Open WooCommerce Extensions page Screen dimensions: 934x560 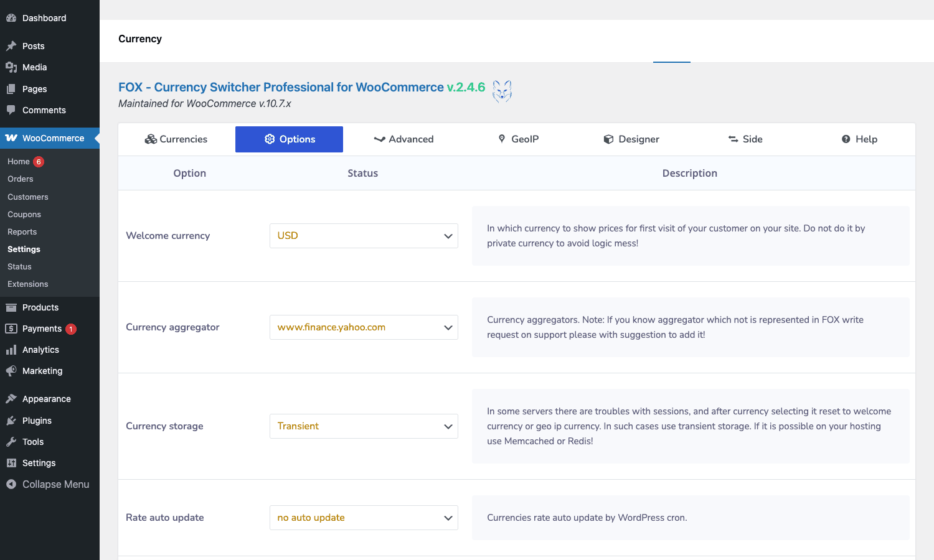click(28, 284)
